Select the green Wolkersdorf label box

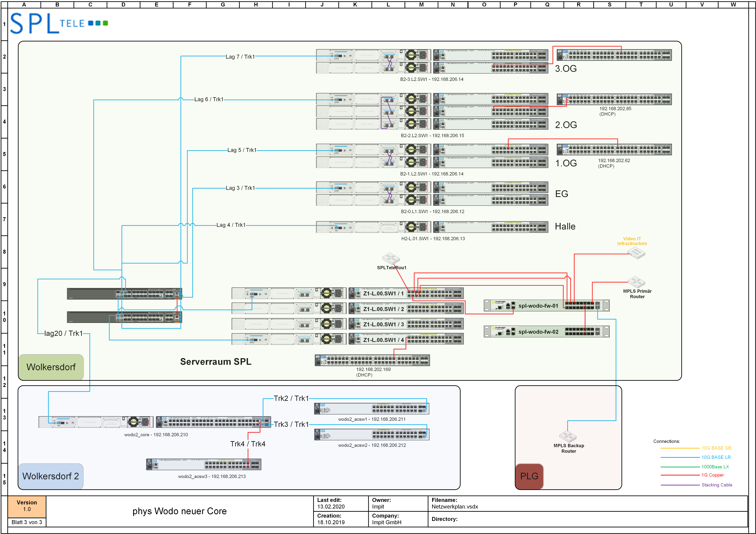click(x=51, y=367)
